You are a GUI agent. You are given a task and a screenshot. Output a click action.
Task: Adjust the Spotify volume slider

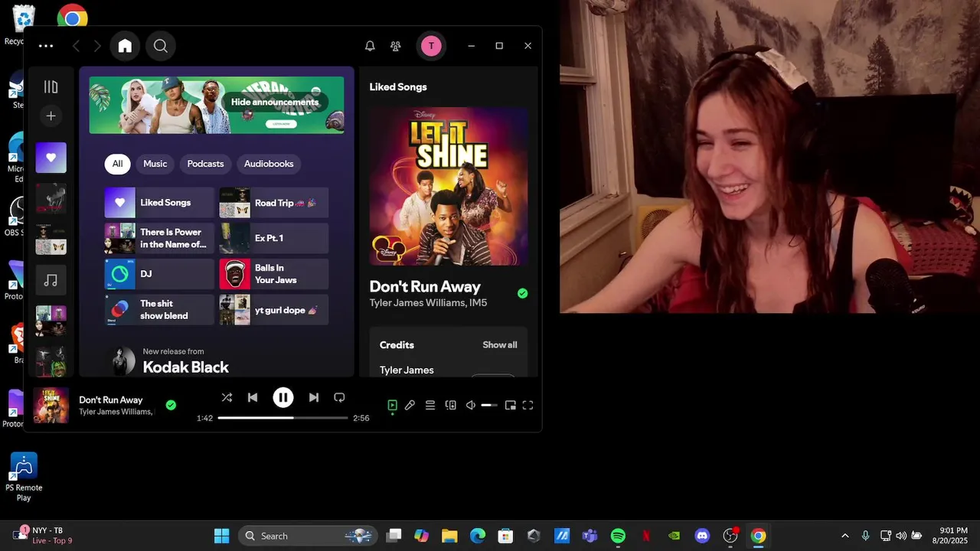pos(489,406)
